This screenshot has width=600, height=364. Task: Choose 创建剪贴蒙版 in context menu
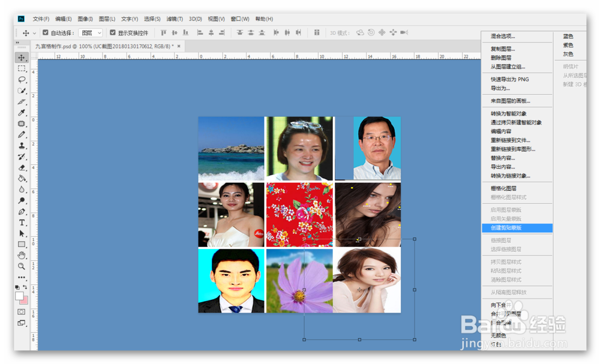pos(517,228)
